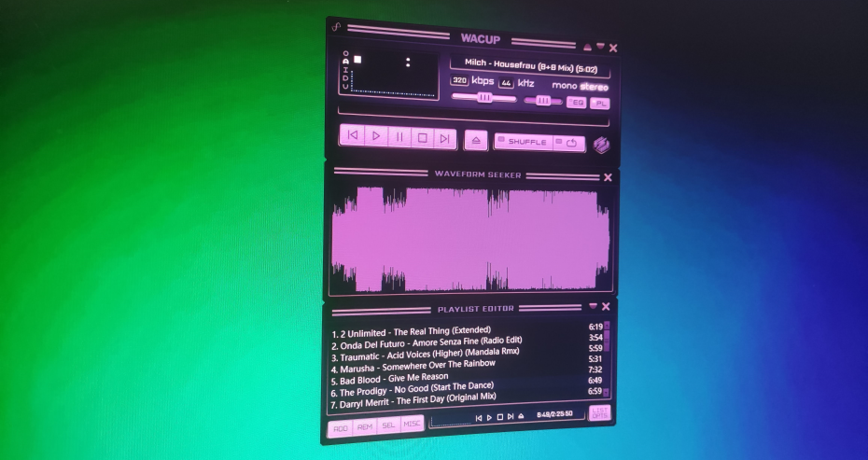Image resolution: width=868 pixels, height=460 pixels.
Task: Skip to previous track in main window
Action: [x=352, y=135]
